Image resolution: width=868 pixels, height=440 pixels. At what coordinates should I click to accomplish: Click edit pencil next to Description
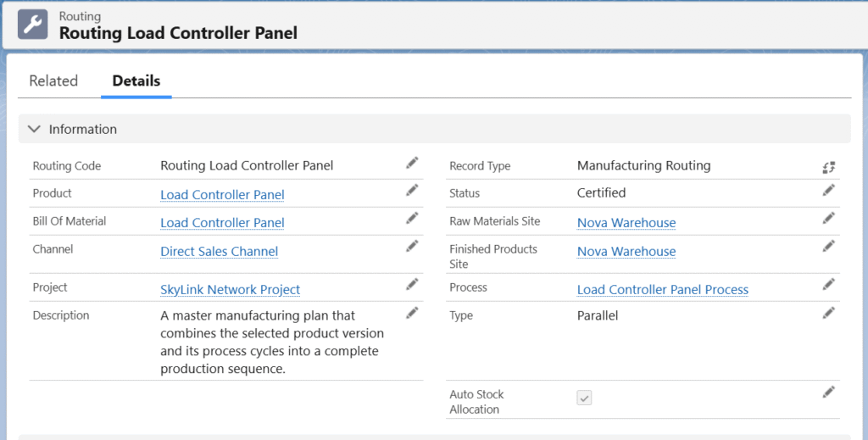412,314
